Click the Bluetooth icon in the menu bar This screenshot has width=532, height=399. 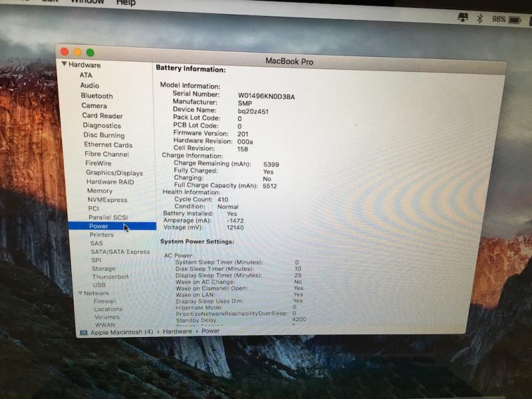pos(479,19)
